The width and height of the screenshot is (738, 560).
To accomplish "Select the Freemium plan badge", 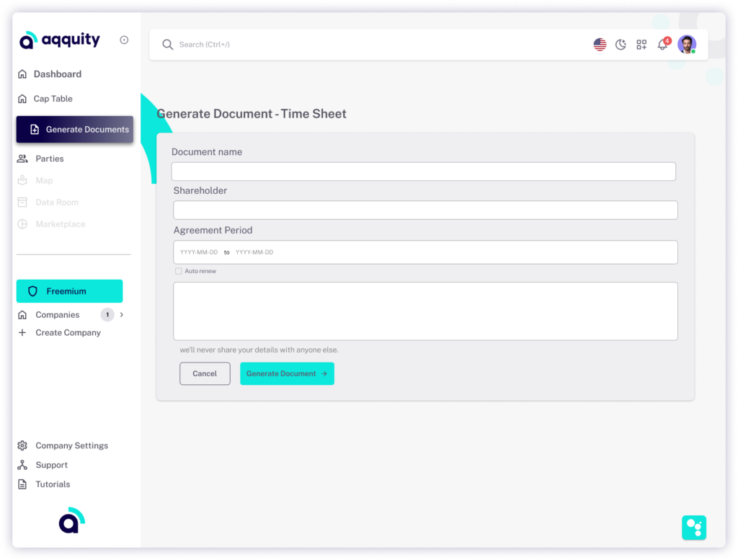I will tap(70, 291).
